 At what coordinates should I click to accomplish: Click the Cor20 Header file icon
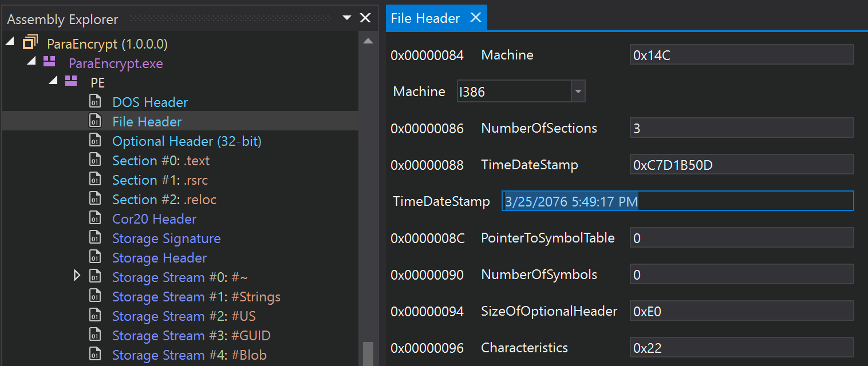coord(95,218)
